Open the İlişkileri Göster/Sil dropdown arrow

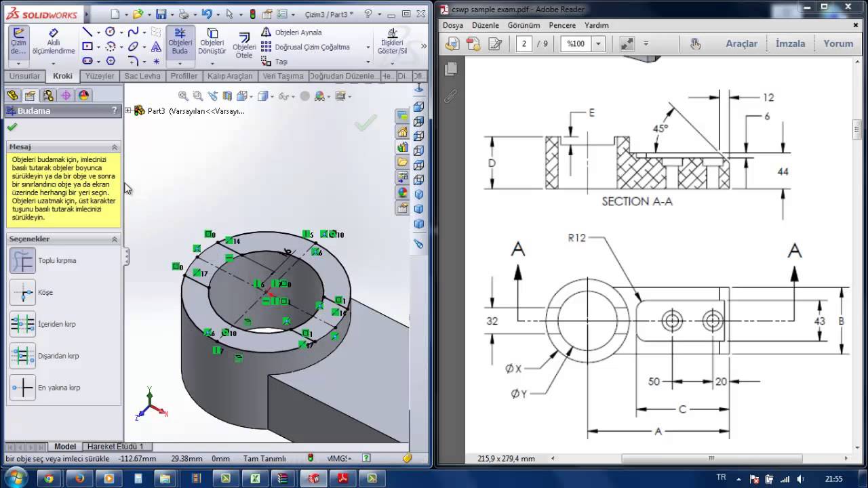point(392,64)
